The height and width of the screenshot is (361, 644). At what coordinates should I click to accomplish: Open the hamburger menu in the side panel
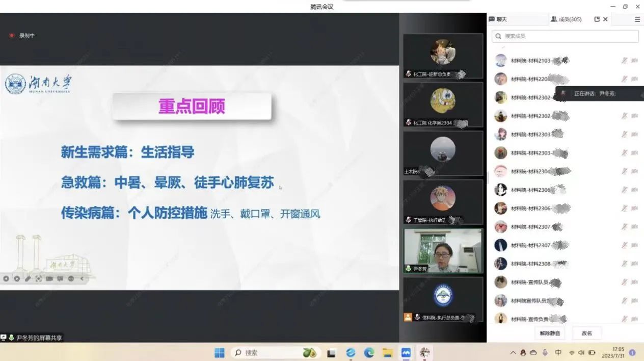[x=637, y=19]
